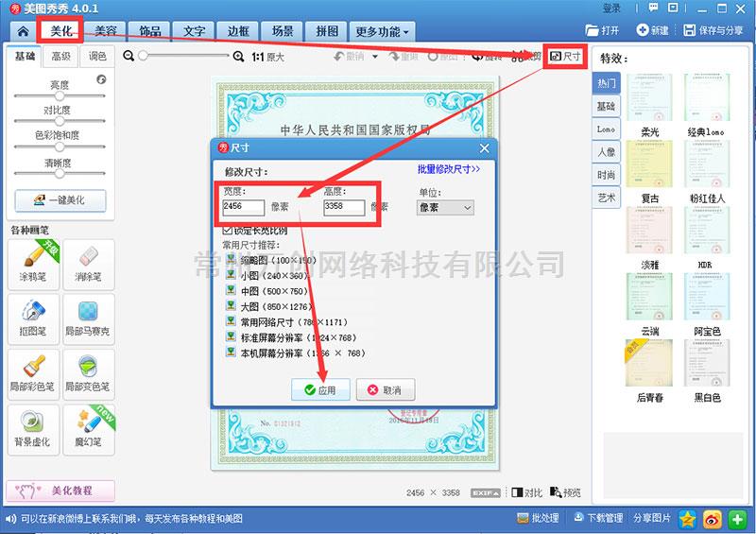
Task: Toggle the 锁定长宽比例 checkbox
Action: (x=227, y=230)
